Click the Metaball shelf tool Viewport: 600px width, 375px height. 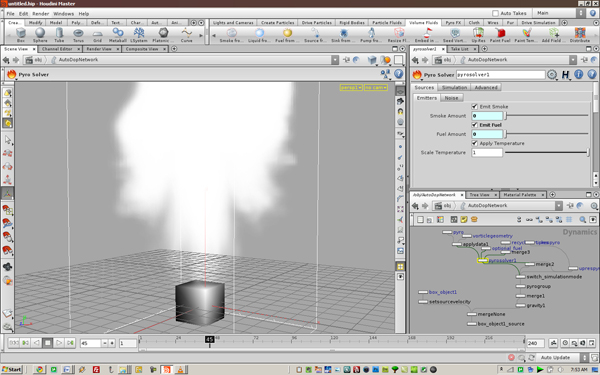click(118, 35)
